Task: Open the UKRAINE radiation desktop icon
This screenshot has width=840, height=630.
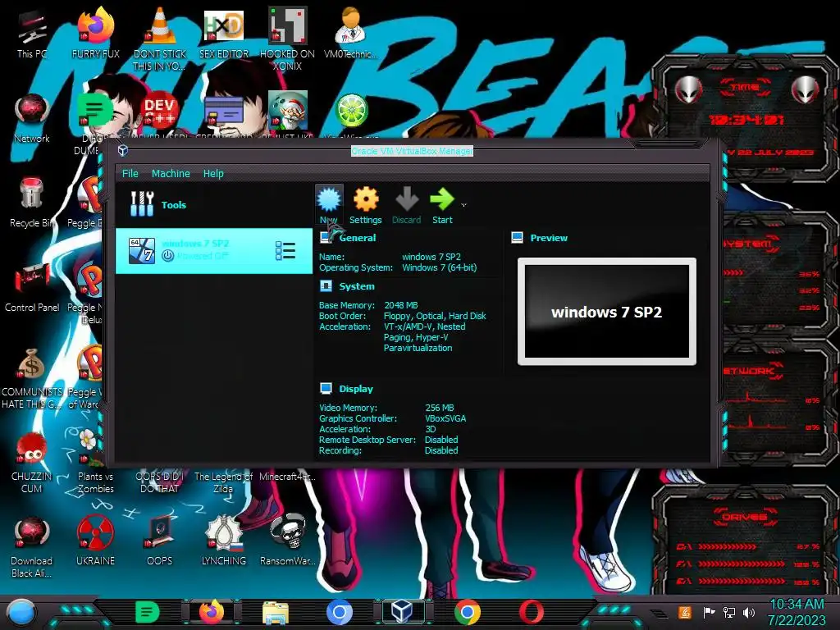Action: coord(95,541)
